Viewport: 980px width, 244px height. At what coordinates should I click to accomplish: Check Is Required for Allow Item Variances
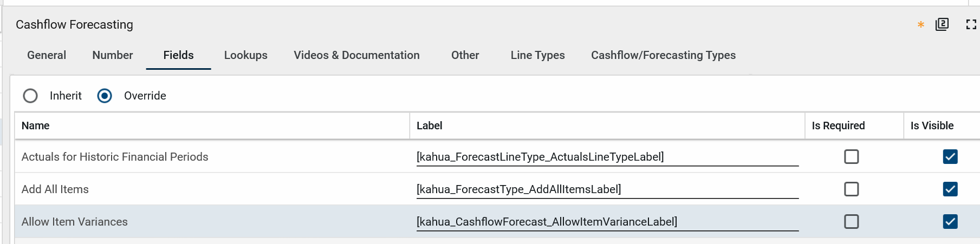[x=851, y=222]
